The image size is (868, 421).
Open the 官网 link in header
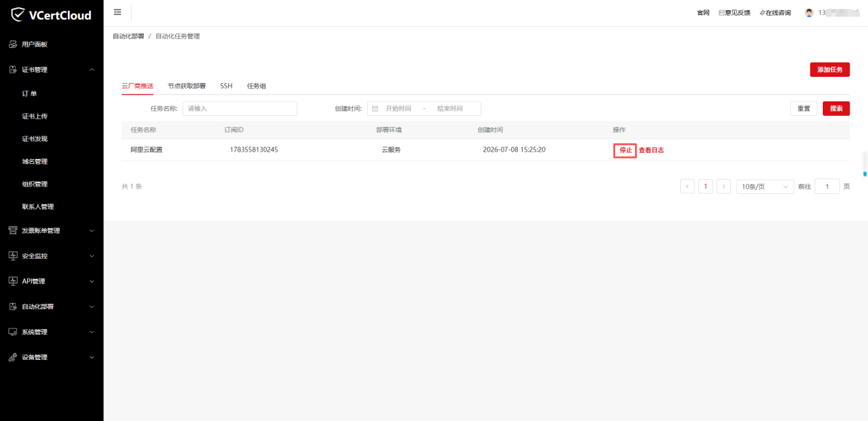point(703,13)
